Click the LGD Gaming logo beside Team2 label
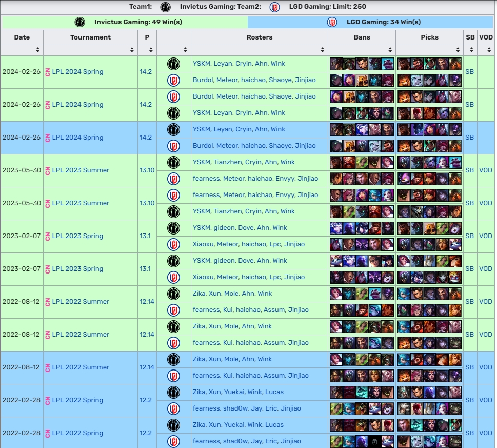The image size is (497, 448). [x=274, y=7]
